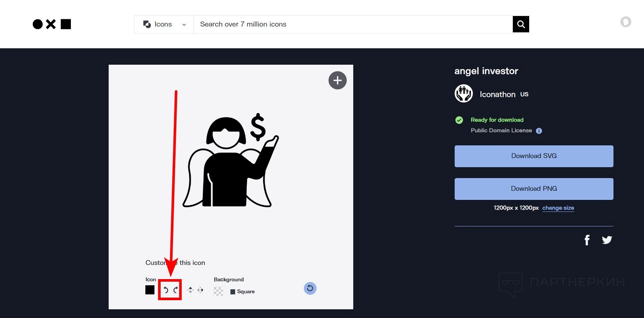Click the search magnifier button

click(x=521, y=24)
